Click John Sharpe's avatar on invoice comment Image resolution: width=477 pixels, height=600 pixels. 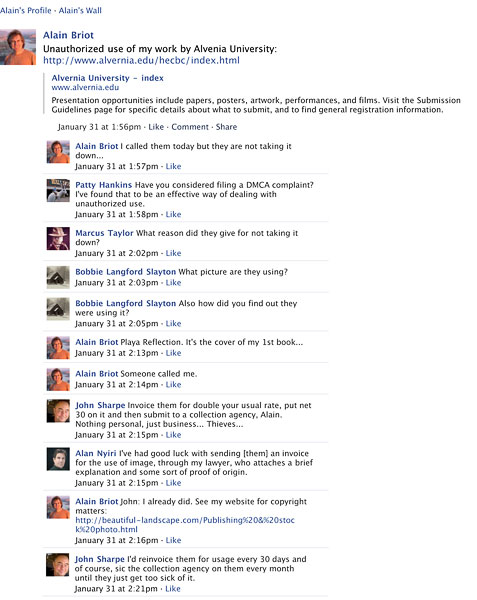click(x=58, y=411)
